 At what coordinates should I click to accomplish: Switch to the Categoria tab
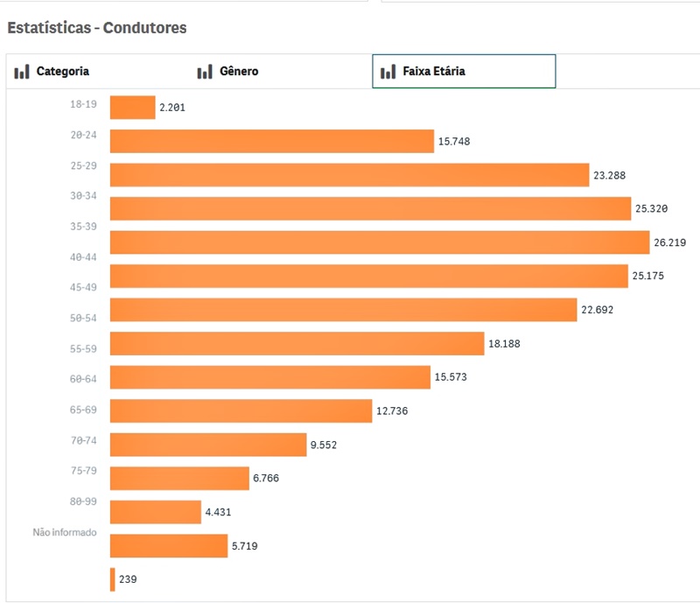click(x=62, y=72)
